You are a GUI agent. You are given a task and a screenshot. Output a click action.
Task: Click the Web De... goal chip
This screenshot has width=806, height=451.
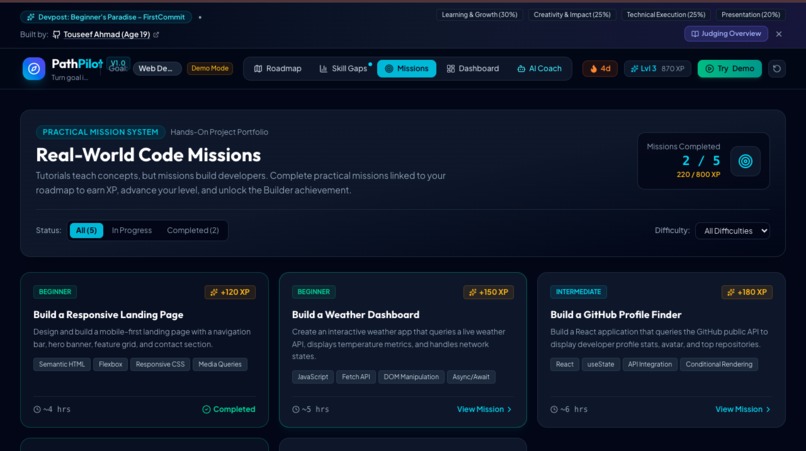click(x=157, y=68)
